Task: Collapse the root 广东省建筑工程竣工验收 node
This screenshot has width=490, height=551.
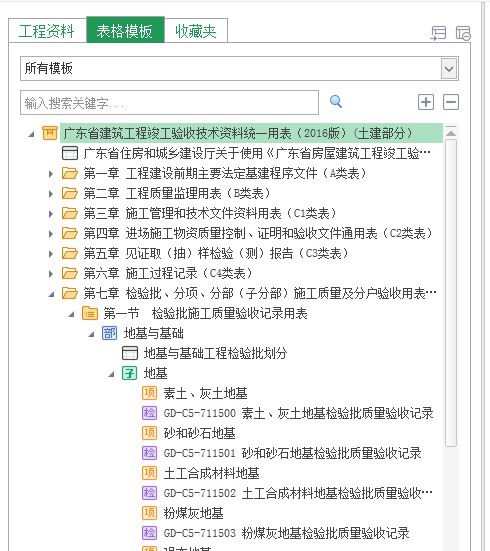Action: point(32,134)
